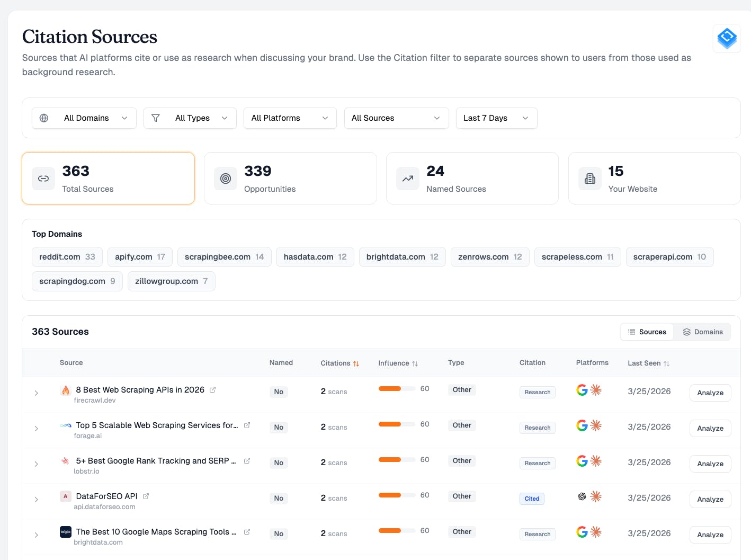
Task: Open external link for firecrawl.dev source
Action: pyautogui.click(x=212, y=390)
